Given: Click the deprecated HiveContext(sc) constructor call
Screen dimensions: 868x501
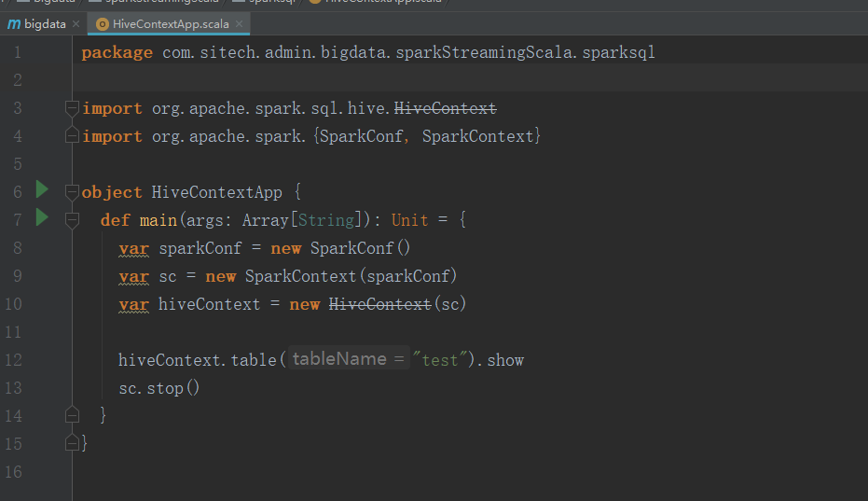Looking at the screenshot, I should (397, 304).
